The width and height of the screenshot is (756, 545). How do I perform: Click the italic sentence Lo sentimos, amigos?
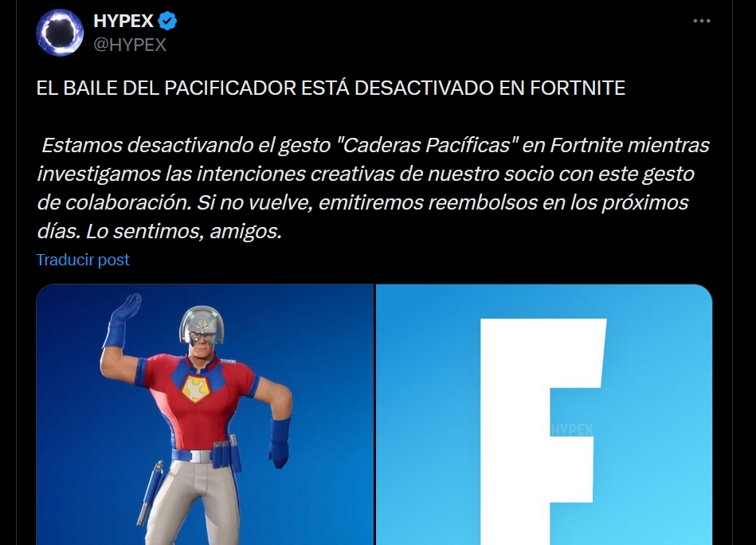click(x=184, y=232)
